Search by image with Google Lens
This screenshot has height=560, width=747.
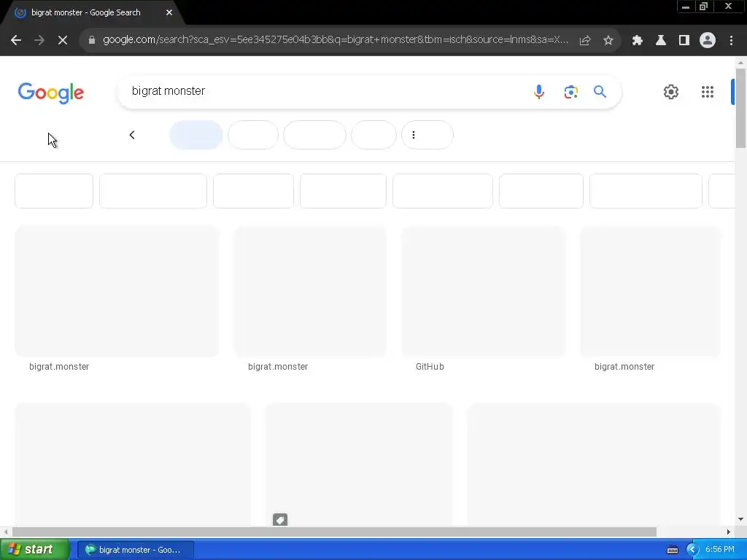570,91
